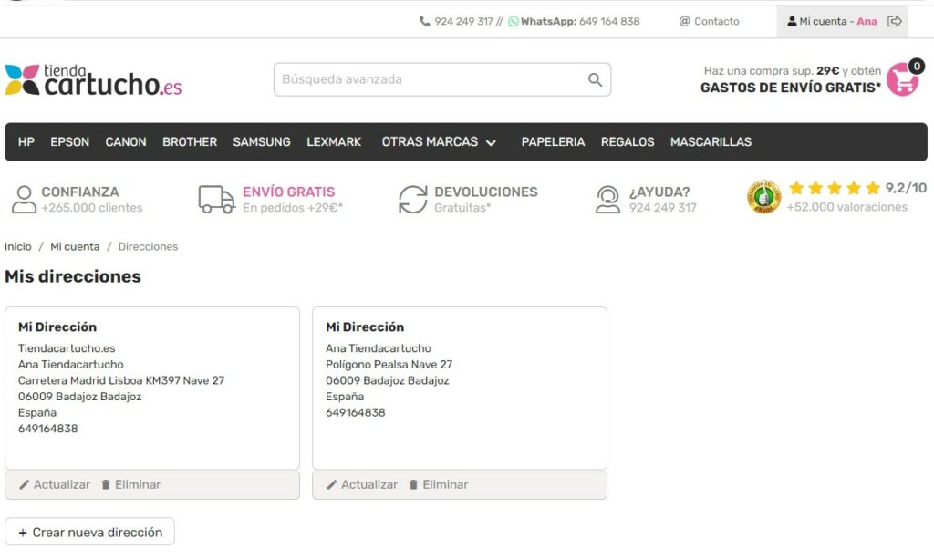The image size is (934, 560).
Task: Open the Epson category
Action: [69, 141]
